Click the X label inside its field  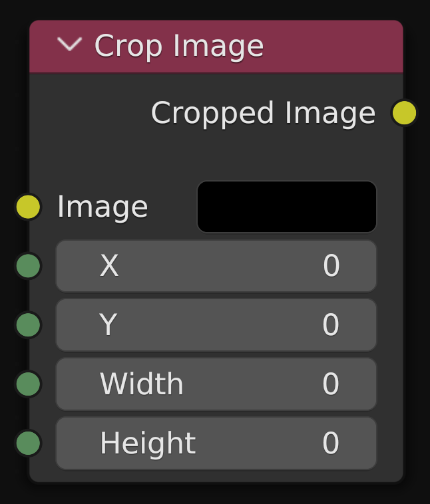coord(109,266)
